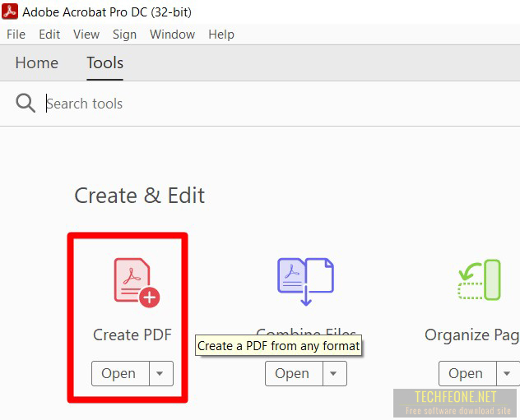Click Open under Organize Pages
Screen dimensions: 520x420
pyautogui.click(x=467, y=374)
